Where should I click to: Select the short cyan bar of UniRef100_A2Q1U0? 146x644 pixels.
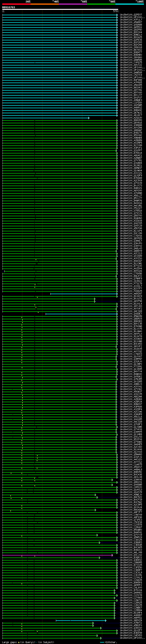click(46, 118)
